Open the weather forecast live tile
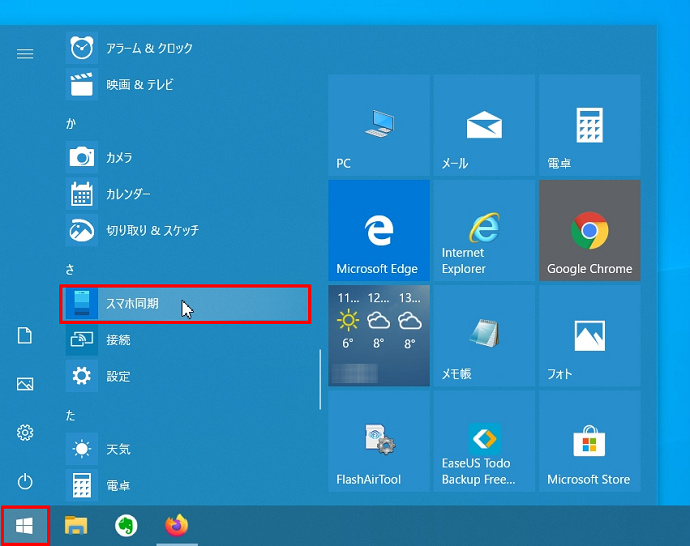The height and width of the screenshot is (546, 690). coord(379,336)
